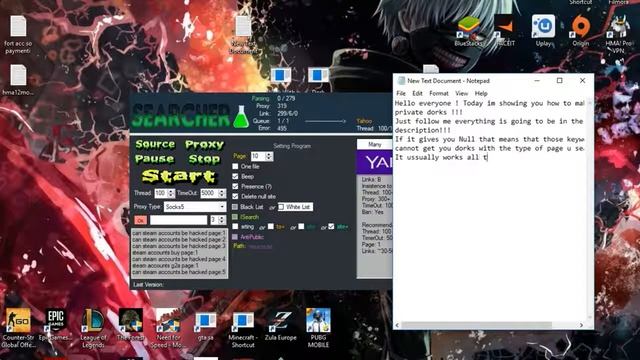Maximize the Notepad window
The height and width of the screenshot is (360, 640).
point(560,81)
